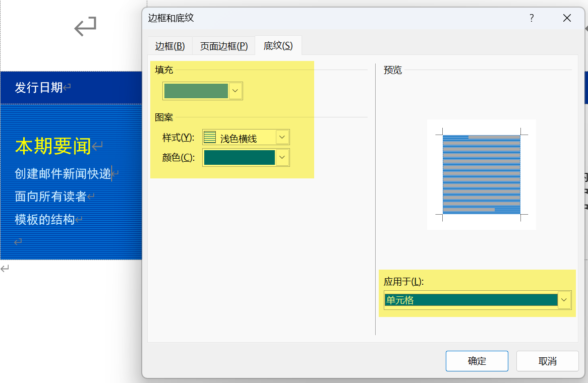This screenshot has height=383, width=588.
Task: Expand the 应用于 dropdown arrow
Action: [x=564, y=300]
